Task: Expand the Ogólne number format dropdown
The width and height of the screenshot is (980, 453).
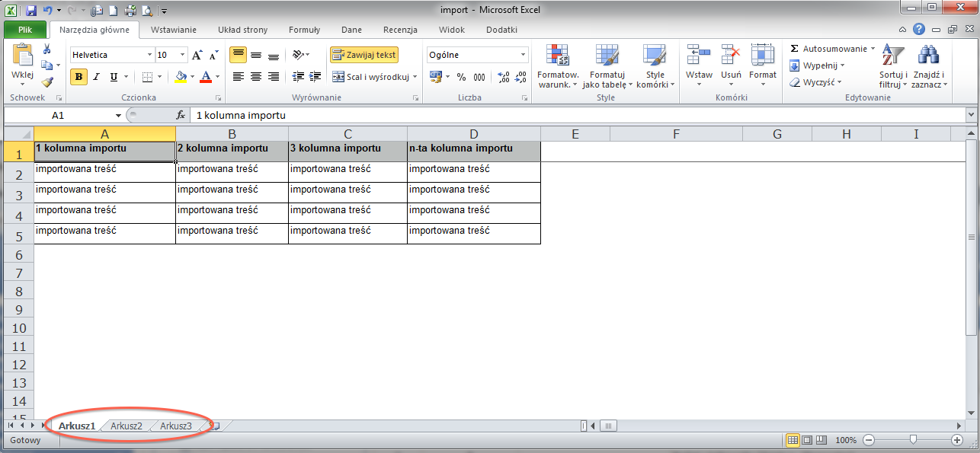Action: pos(523,55)
